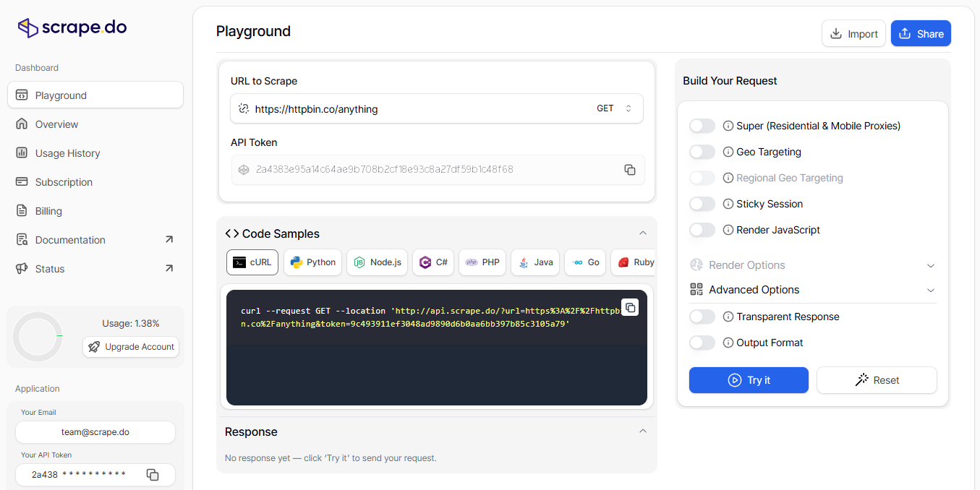Image resolution: width=980 pixels, height=490 pixels.
Task: Enable the Geo Targeting toggle
Action: coord(702,151)
